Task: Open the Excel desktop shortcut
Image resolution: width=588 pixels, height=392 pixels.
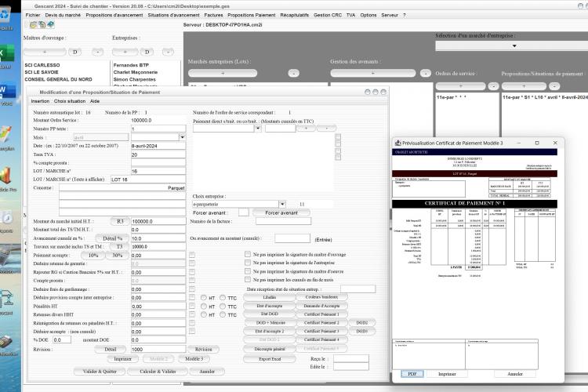Action: [6, 54]
